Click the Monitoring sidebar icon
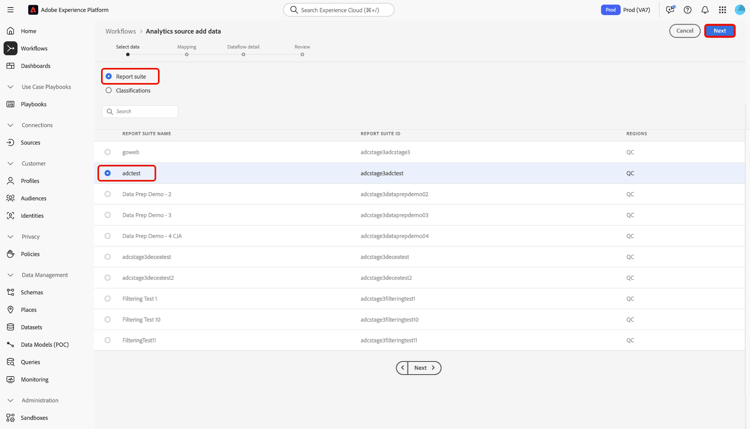Image resolution: width=750 pixels, height=429 pixels. pyautogui.click(x=11, y=379)
